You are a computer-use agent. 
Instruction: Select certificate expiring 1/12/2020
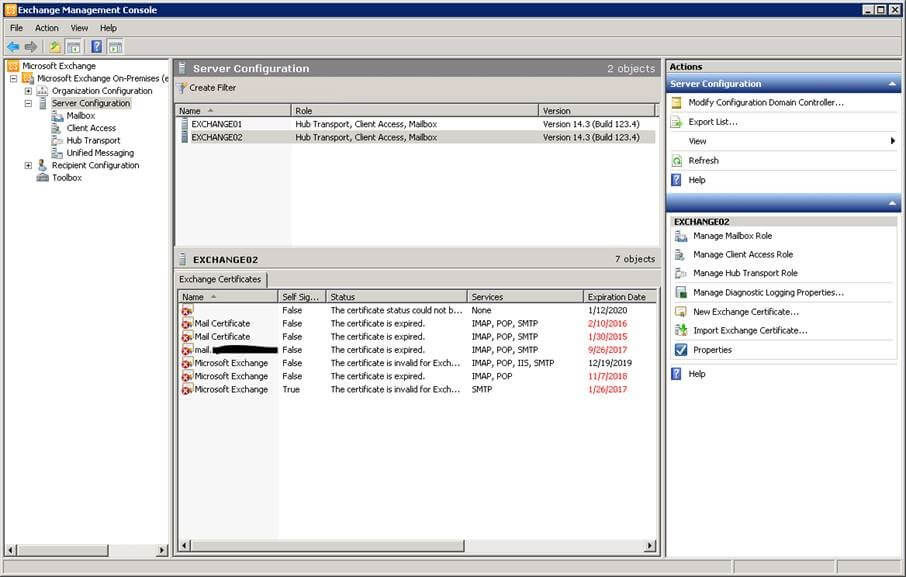click(417, 311)
